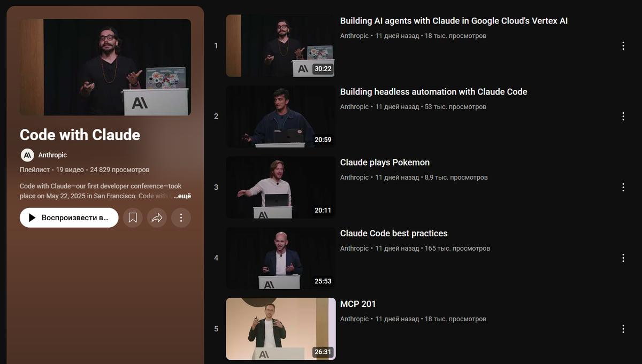Viewport: 642px width, 364px height.
Task: Click '165 тыс. просмотров' view count text
Action: coord(457,249)
